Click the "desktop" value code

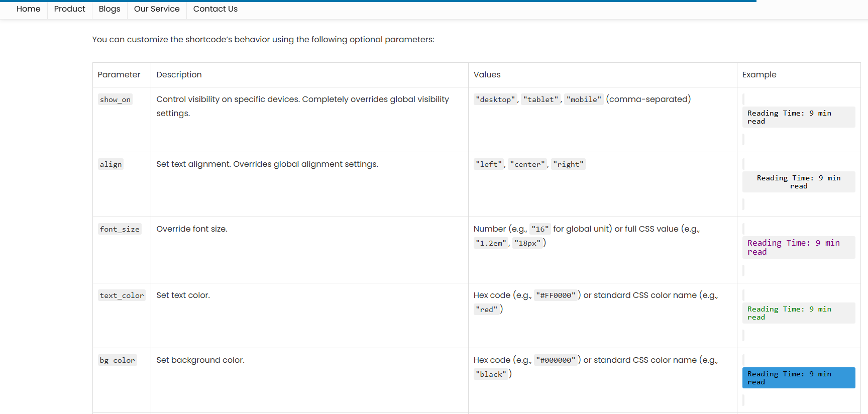(x=495, y=99)
